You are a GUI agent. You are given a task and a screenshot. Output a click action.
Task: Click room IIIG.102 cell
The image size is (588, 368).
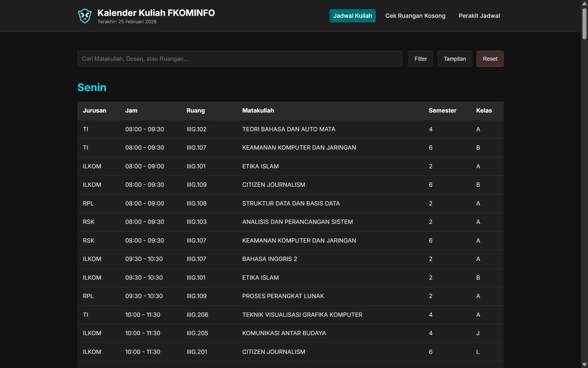click(196, 129)
